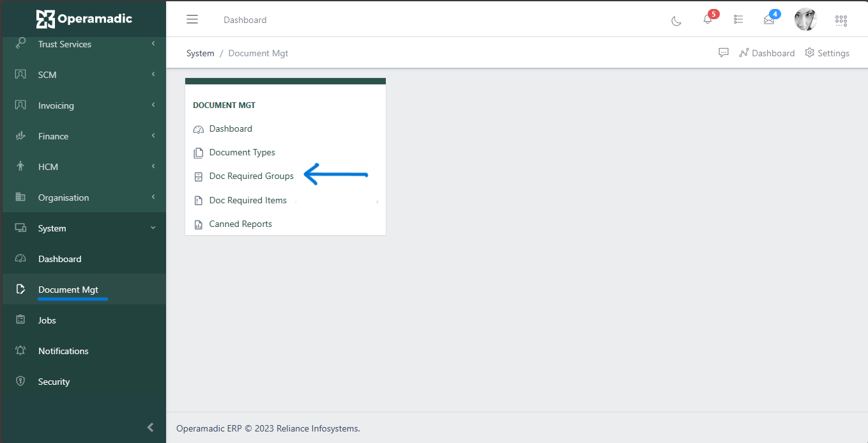Collapse the sidebar with bottom arrow
868x443 pixels.
tap(151, 427)
